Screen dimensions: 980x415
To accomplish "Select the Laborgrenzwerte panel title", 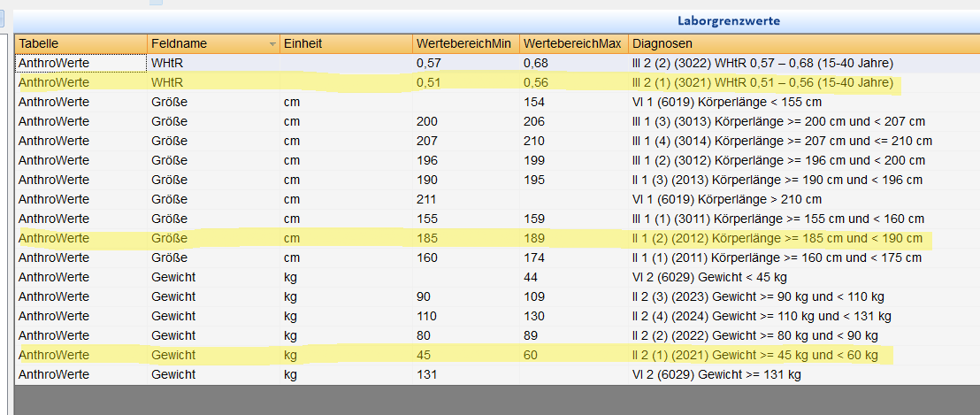I will 728,21.
